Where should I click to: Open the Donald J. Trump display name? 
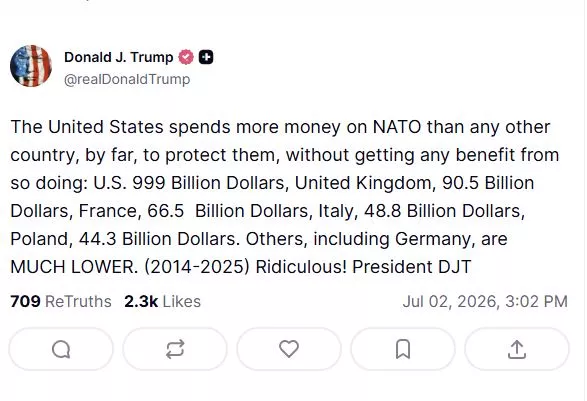click(118, 57)
